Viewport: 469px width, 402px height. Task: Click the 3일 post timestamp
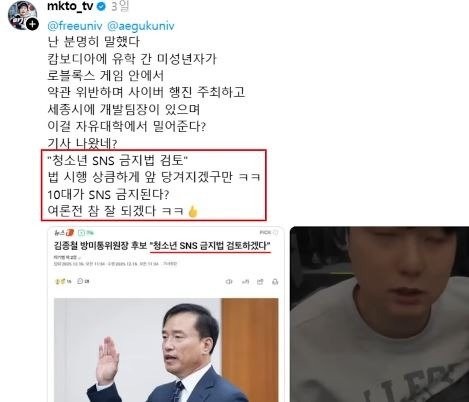click(x=120, y=6)
